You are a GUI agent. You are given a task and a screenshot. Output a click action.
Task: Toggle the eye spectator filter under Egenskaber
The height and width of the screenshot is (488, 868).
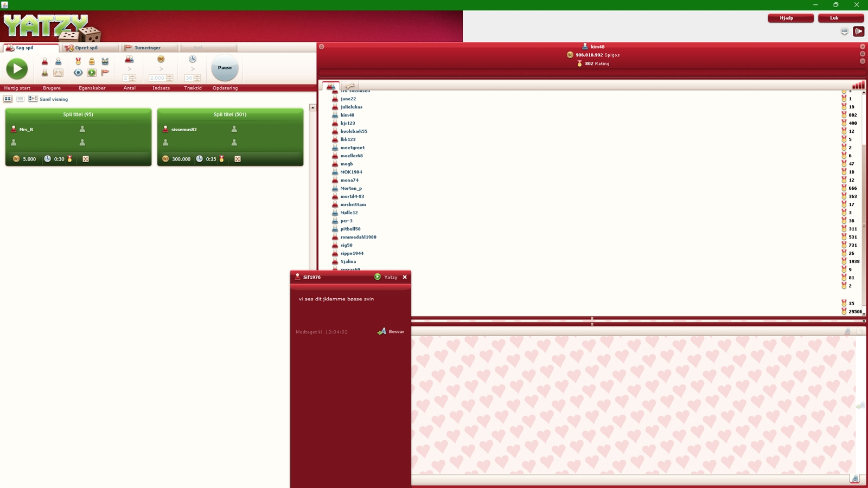(78, 73)
